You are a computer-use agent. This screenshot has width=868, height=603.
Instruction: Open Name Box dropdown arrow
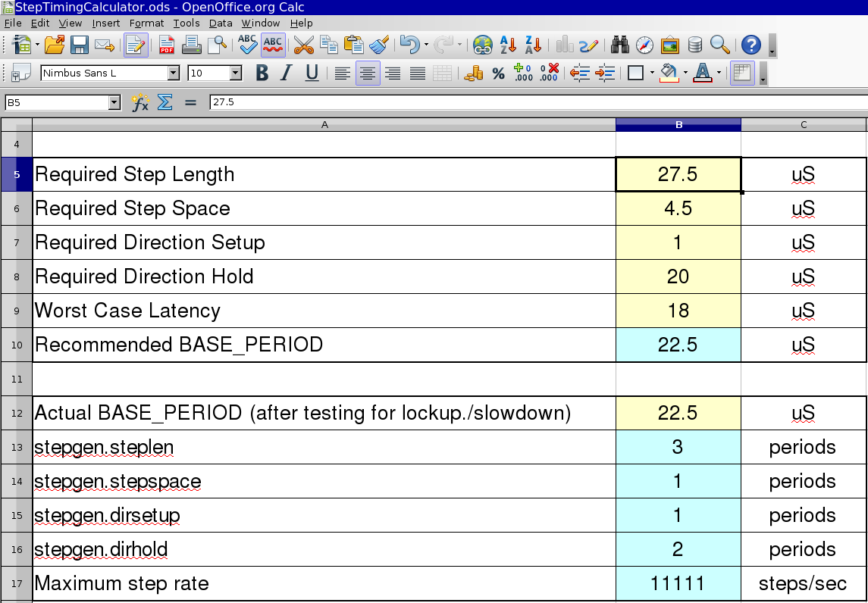pos(114,102)
